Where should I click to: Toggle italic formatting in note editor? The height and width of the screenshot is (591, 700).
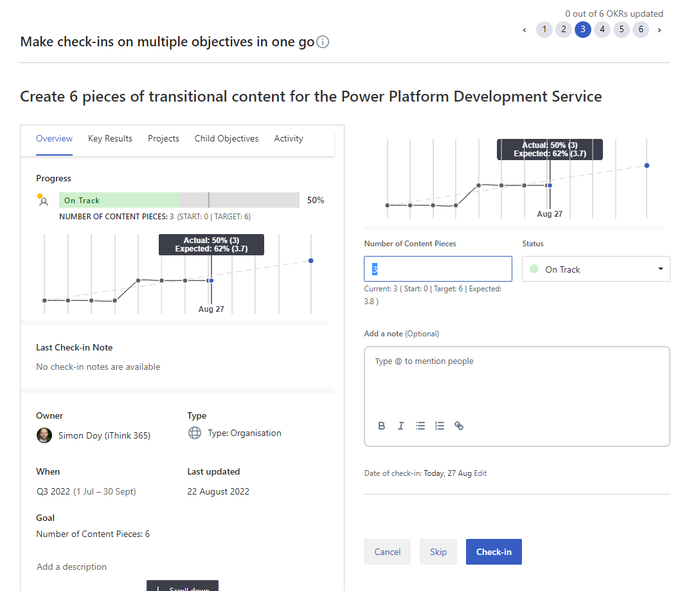coord(401,426)
